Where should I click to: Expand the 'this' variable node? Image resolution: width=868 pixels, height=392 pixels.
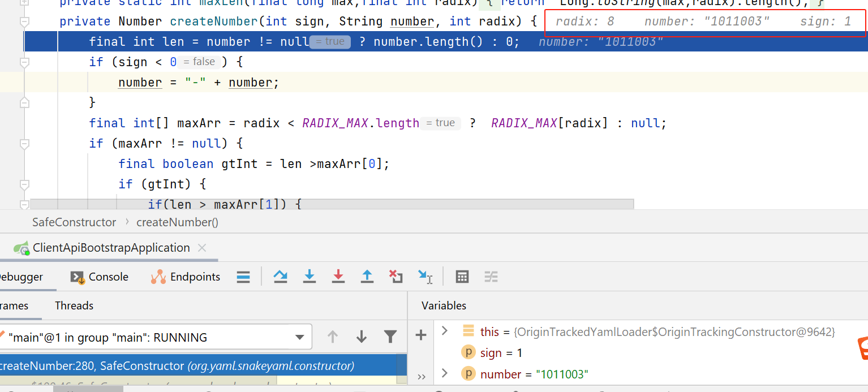pyautogui.click(x=444, y=330)
